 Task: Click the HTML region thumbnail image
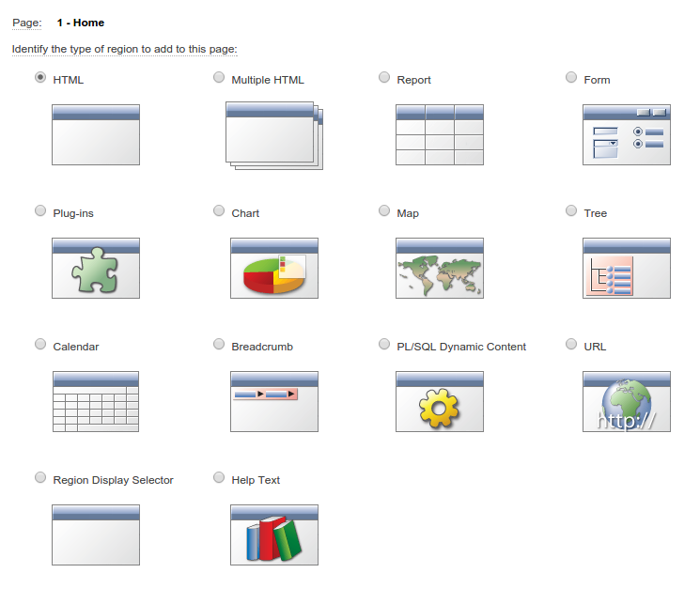(x=96, y=135)
